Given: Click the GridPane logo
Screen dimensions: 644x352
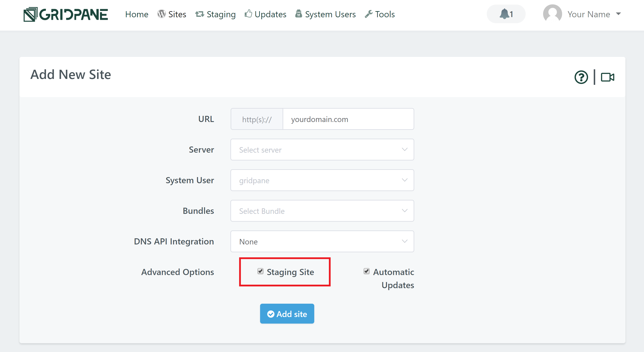Looking at the screenshot, I should (66, 14).
